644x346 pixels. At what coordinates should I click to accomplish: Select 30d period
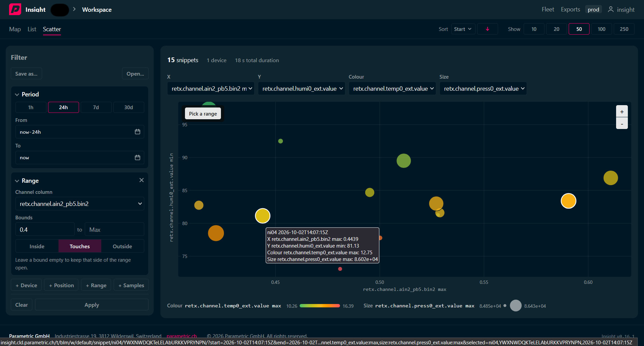pyautogui.click(x=128, y=107)
